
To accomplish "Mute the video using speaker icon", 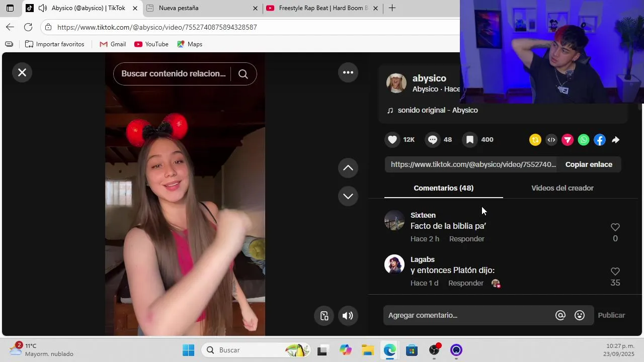I will 348,316.
